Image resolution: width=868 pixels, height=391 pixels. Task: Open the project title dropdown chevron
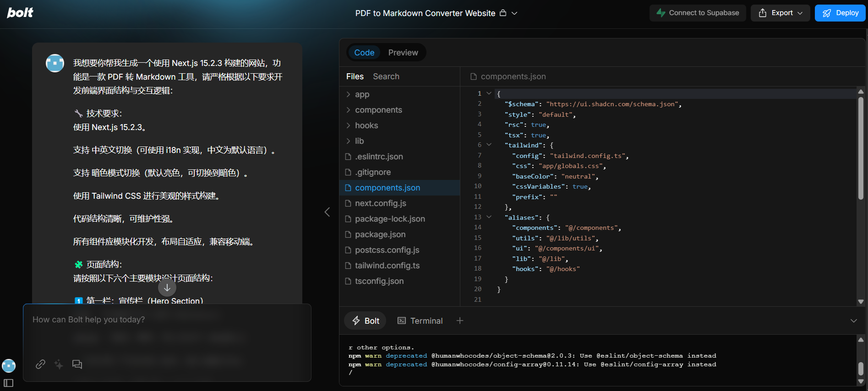click(x=514, y=13)
